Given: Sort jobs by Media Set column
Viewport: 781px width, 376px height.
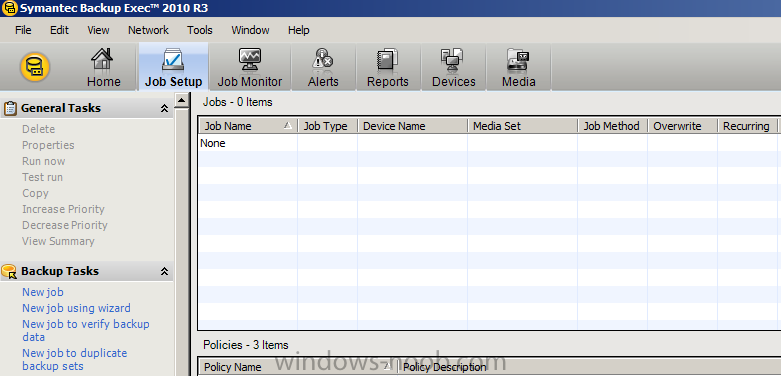Looking at the screenshot, I should coord(523,126).
